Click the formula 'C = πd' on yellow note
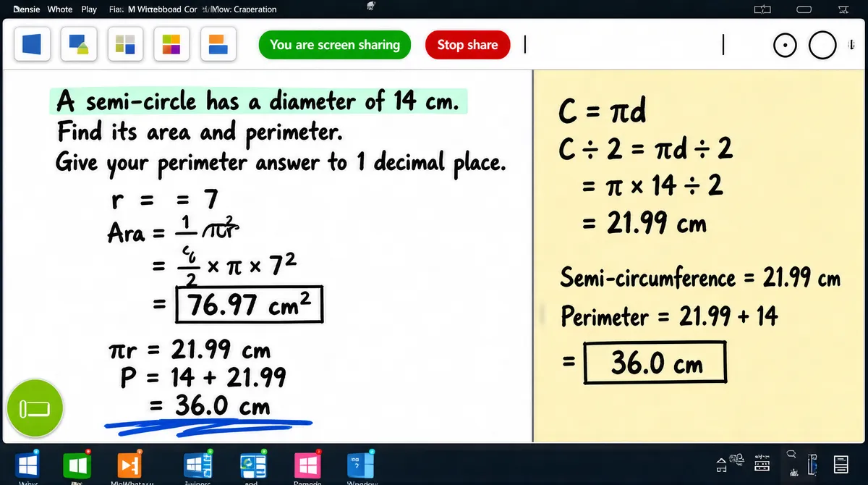The image size is (868, 485). pyautogui.click(x=603, y=112)
